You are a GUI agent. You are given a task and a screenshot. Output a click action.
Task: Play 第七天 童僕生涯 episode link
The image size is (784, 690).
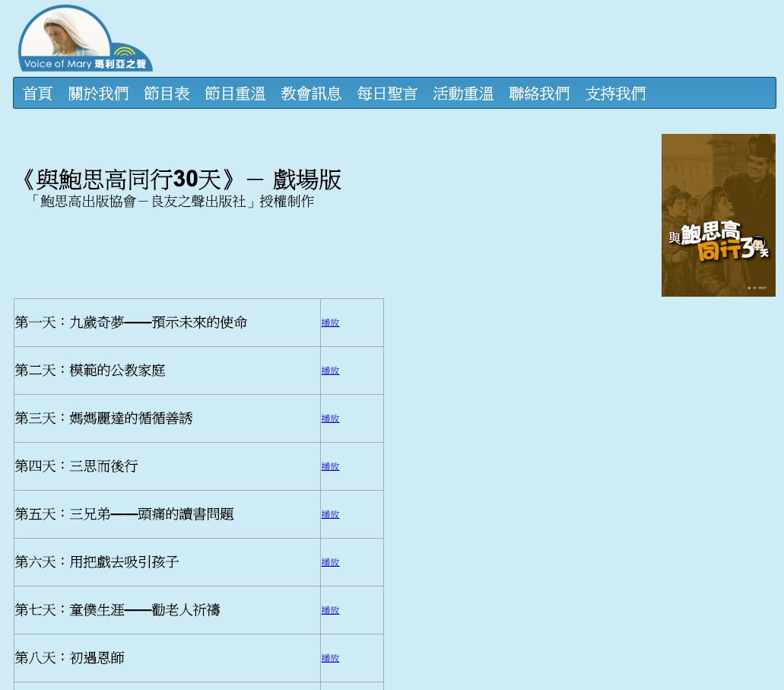[330, 611]
